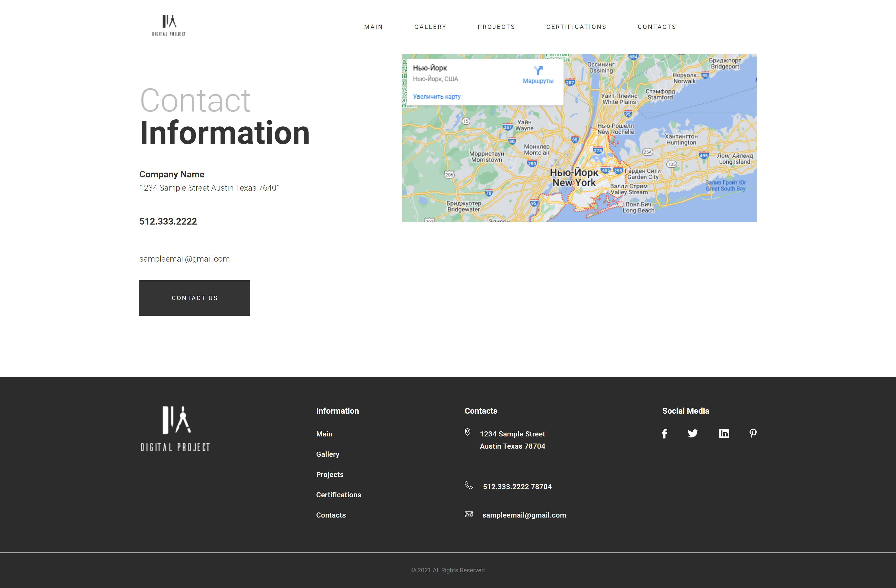Open GALLERY in top navigation
The image size is (896, 588).
(430, 27)
